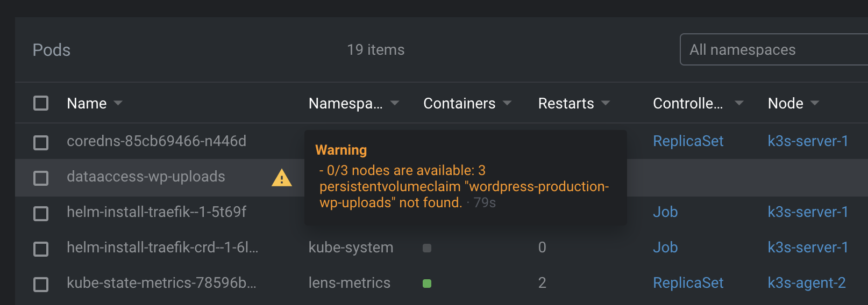Click the Namespace column sort arrow

(395, 103)
